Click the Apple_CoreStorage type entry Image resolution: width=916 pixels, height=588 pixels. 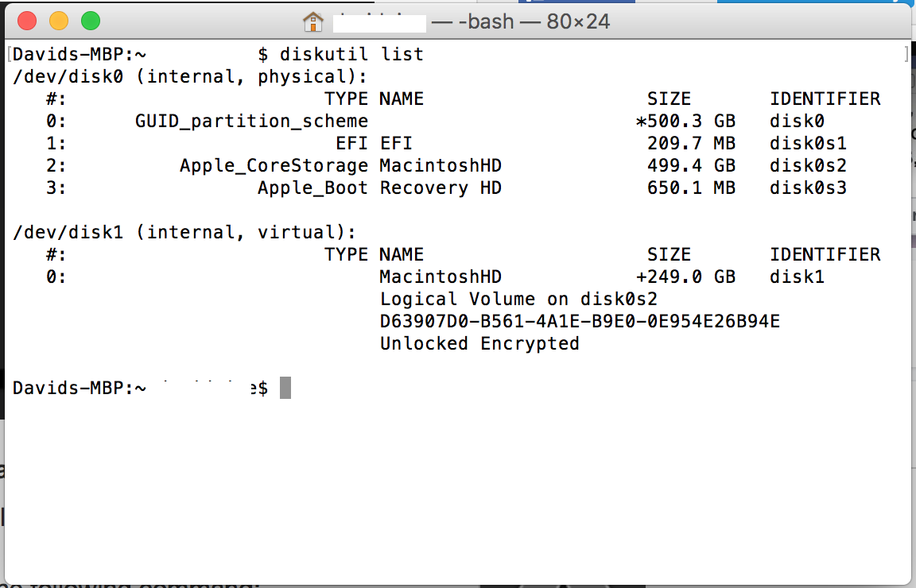(x=274, y=166)
